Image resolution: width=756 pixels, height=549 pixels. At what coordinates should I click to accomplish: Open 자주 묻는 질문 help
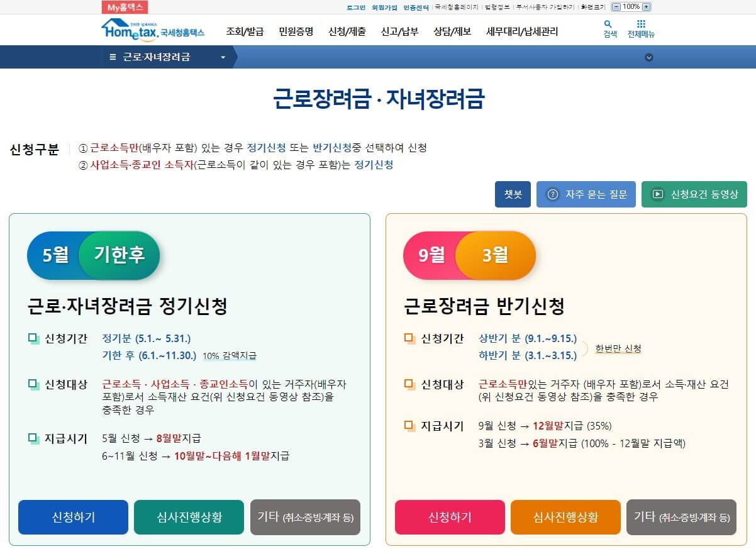(586, 194)
